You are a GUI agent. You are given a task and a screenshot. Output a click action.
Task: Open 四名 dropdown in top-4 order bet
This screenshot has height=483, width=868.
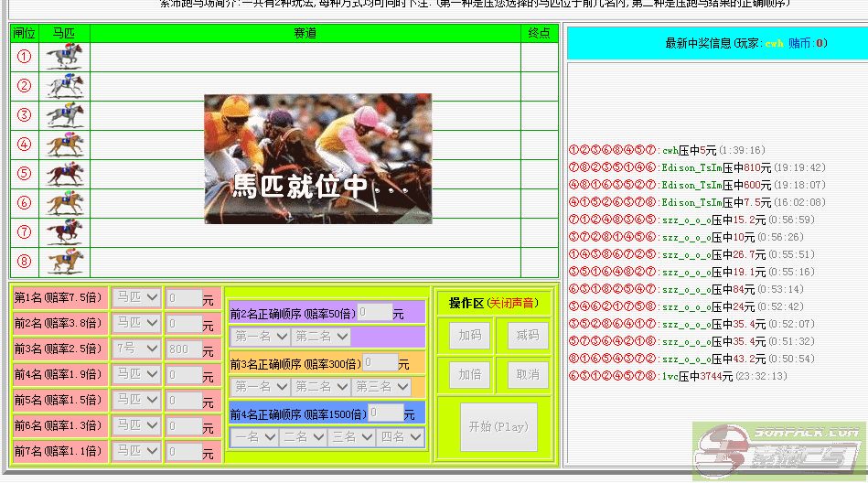(x=400, y=437)
